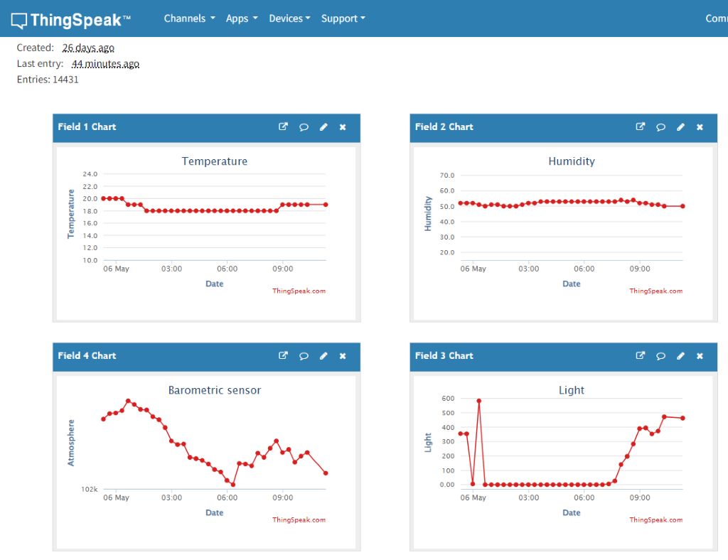Viewport: 728px width, 560px height.
Task: Select the Field 1 Chart header title
Action: 87,126
